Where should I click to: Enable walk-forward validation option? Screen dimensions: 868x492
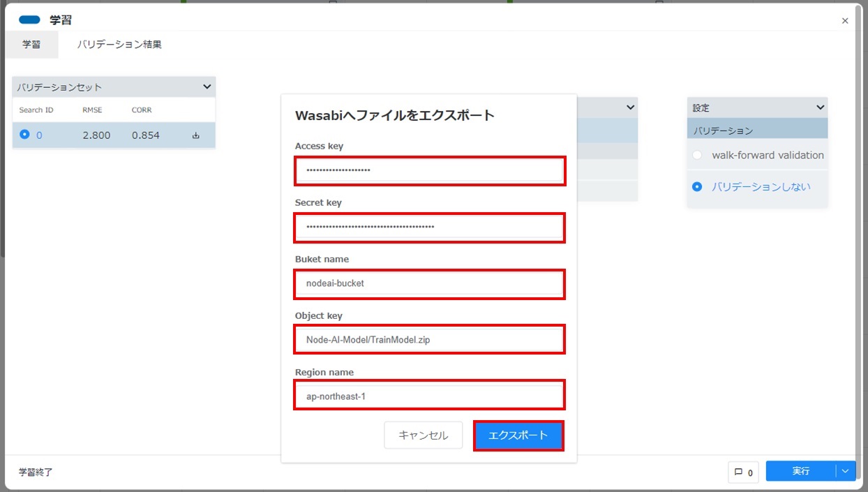tap(697, 155)
